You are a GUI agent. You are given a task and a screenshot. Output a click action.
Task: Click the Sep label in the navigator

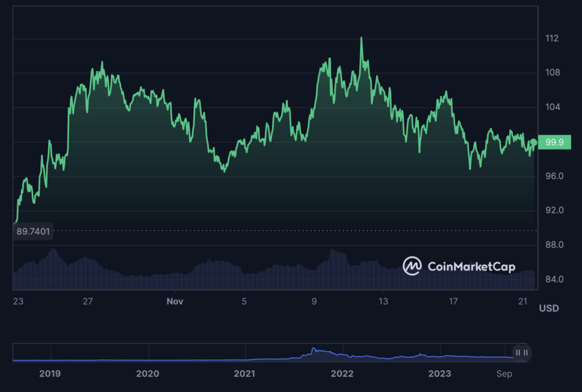(x=504, y=374)
